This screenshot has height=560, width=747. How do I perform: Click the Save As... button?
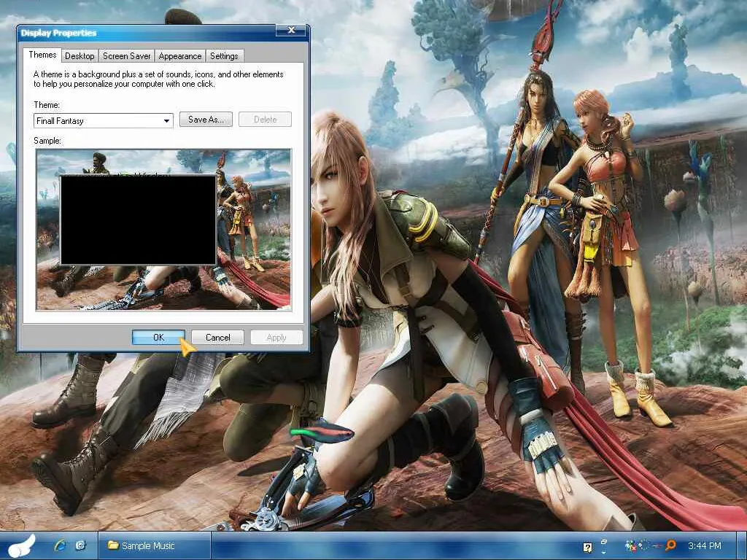pyautogui.click(x=206, y=120)
